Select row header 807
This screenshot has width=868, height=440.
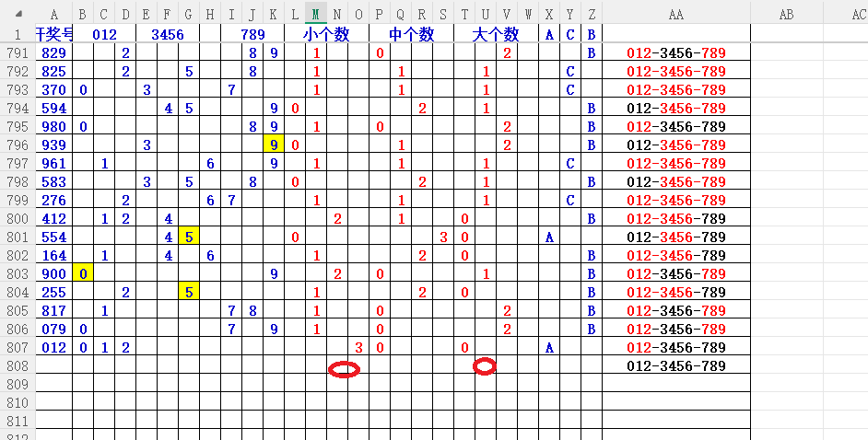[x=18, y=348]
